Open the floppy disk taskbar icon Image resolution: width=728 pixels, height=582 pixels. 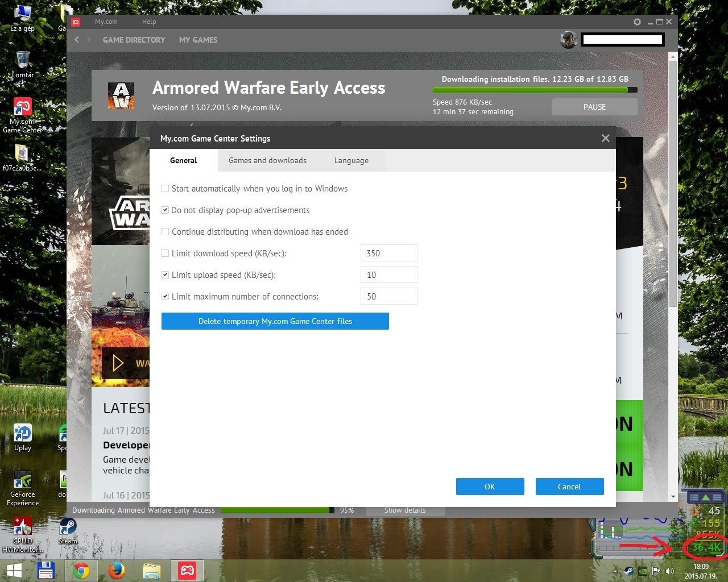coord(45,571)
